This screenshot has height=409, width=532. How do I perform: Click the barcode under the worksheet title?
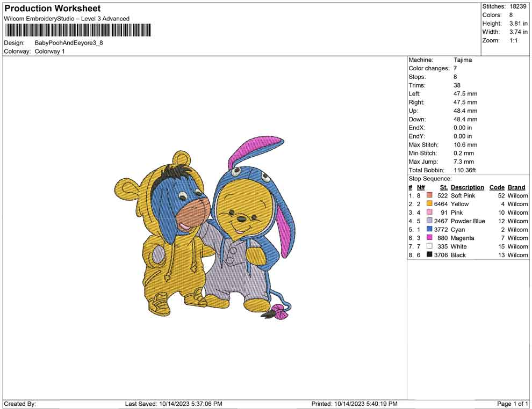(x=78, y=30)
